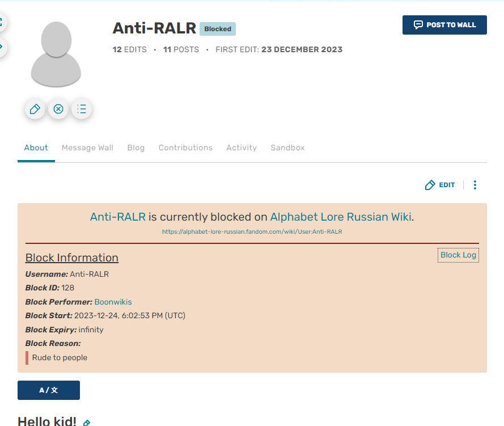
Task: Select the Sandbox tab
Action: [x=287, y=147]
